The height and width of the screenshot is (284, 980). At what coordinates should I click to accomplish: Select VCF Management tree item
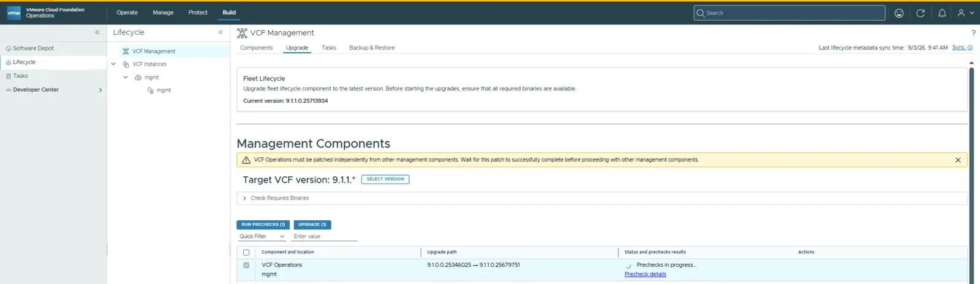point(154,51)
